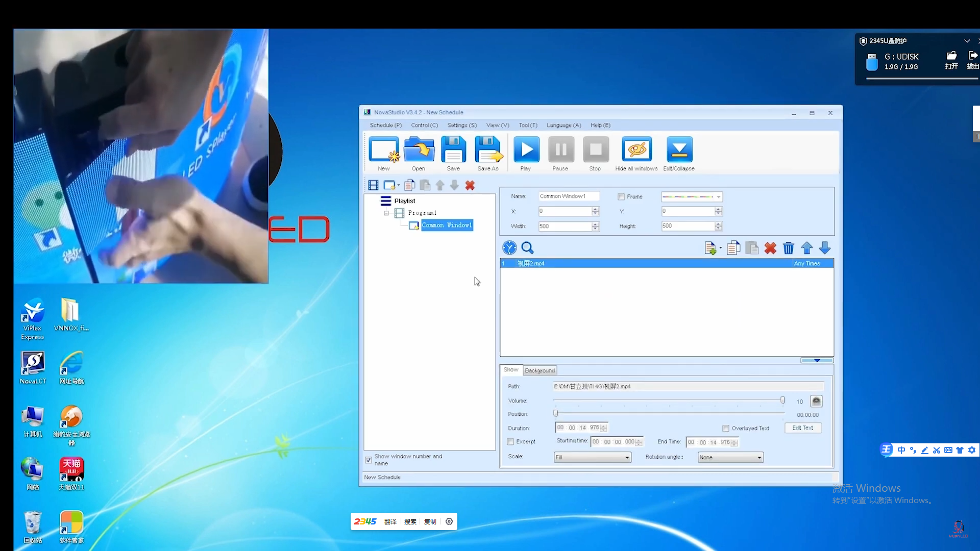980x551 pixels.
Task: Switch to the Background tab
Action: coord(540,371)
